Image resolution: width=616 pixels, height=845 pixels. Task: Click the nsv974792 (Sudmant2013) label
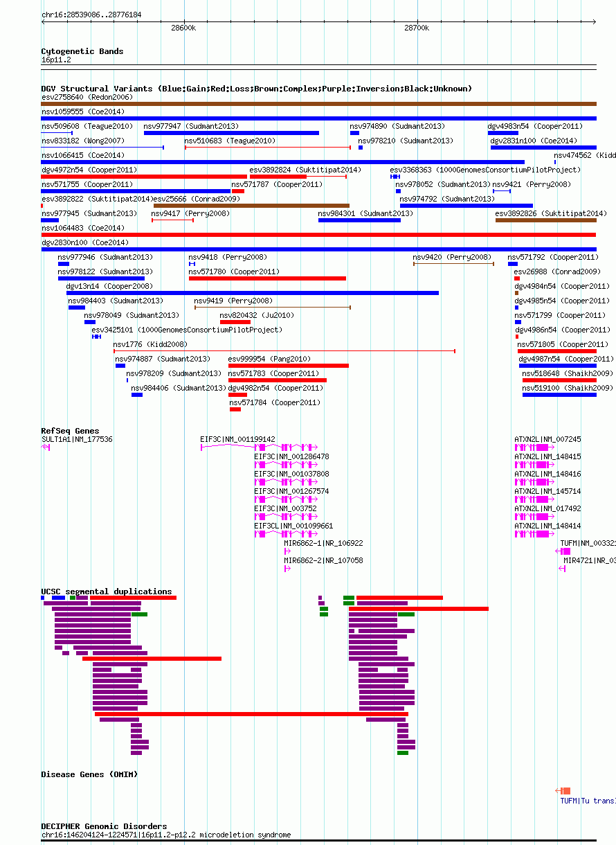(447, 199)
